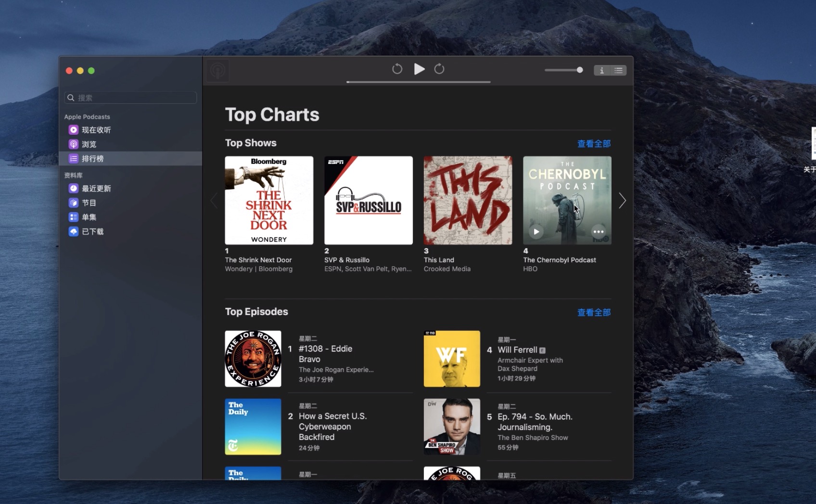816x504 pixels.
Task: Open the Will Ferrell episode title
Action: tap(517, 350)
